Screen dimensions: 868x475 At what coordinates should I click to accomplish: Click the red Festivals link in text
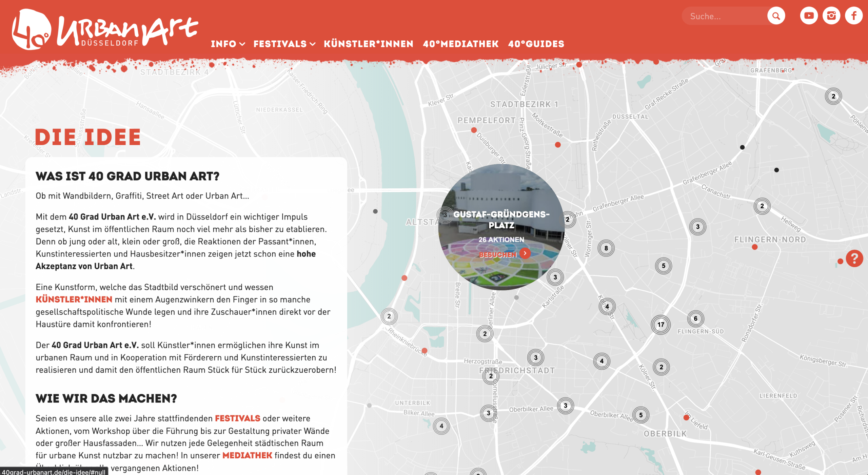[x=237, y=418]
